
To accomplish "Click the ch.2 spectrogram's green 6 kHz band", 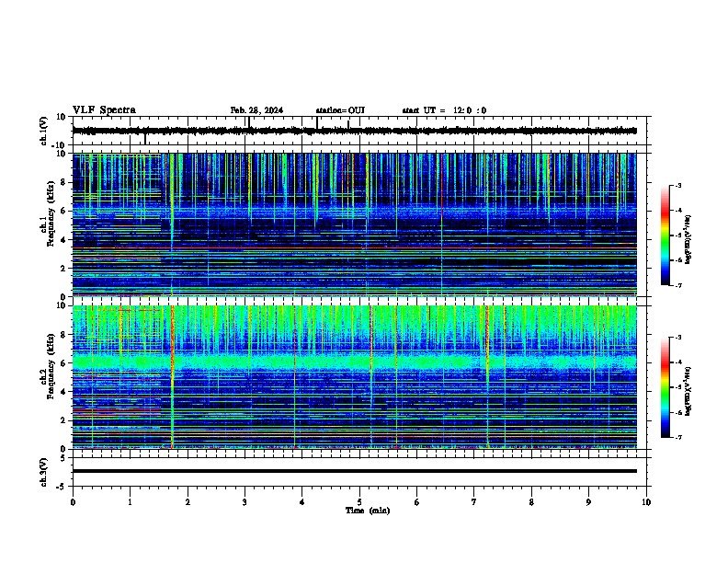I will [354, 361].
